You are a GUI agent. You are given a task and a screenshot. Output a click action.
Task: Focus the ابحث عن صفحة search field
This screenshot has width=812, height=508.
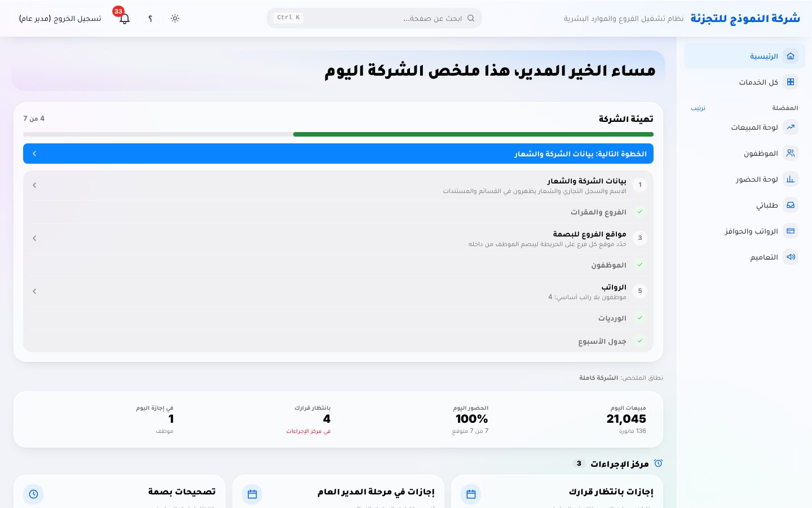[374, 18]
